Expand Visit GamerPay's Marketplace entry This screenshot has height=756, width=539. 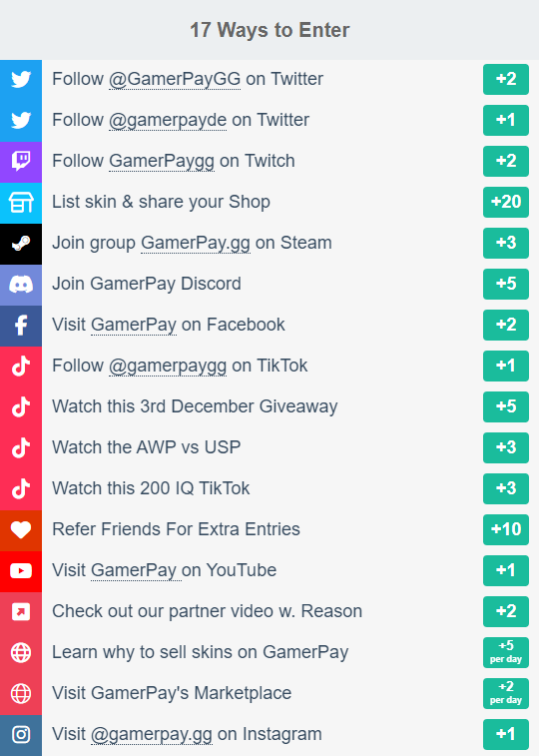click(x=269, y=693)
